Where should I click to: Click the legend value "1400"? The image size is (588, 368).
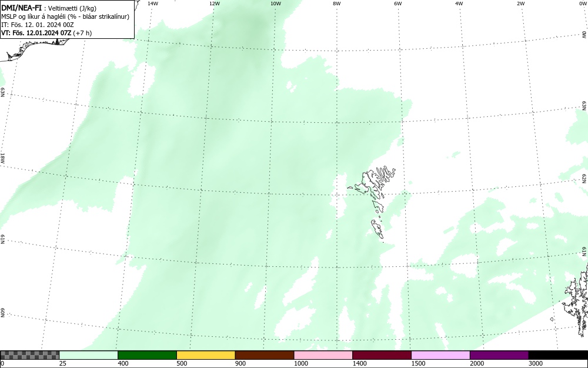pyautogui.click(x=360, y=363)
